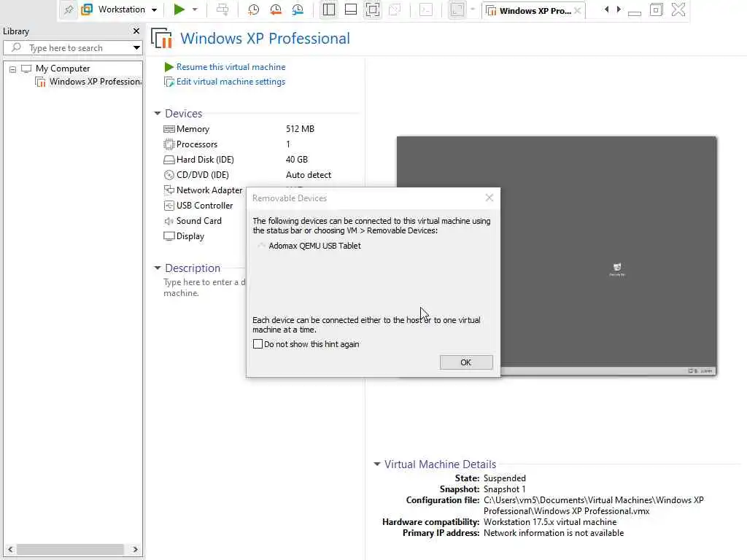
Task: Go to next tab arrow
Action: (x=619, y=9)
